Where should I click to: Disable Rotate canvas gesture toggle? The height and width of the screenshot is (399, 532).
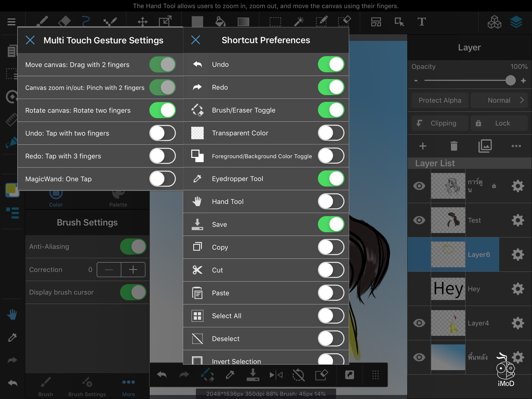(x=162, y=110)
